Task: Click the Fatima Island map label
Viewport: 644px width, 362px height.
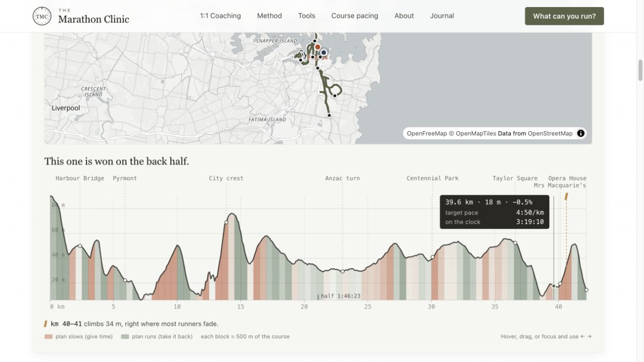Action: pos(267,120)
